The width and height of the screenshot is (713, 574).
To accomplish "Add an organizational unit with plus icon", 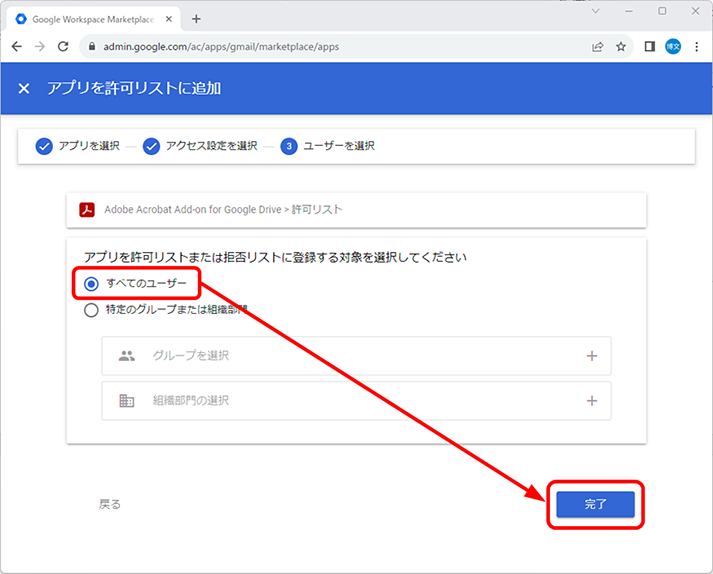I will tap(592, 401).
